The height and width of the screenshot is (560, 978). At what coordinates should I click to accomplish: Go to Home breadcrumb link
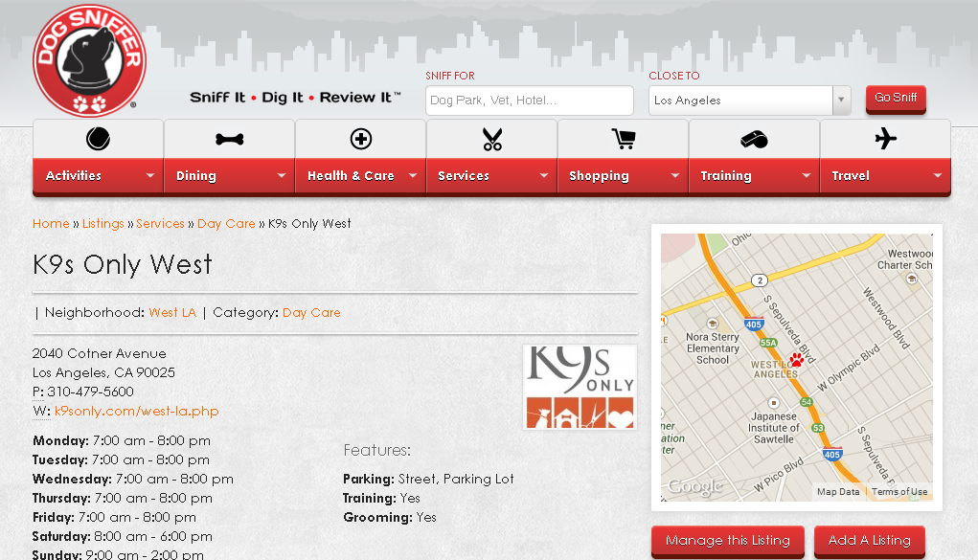pos(51,223)
